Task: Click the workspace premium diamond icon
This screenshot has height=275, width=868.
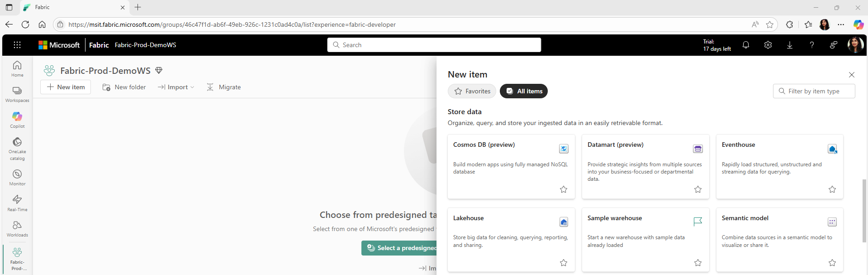Action: (159, 70)
